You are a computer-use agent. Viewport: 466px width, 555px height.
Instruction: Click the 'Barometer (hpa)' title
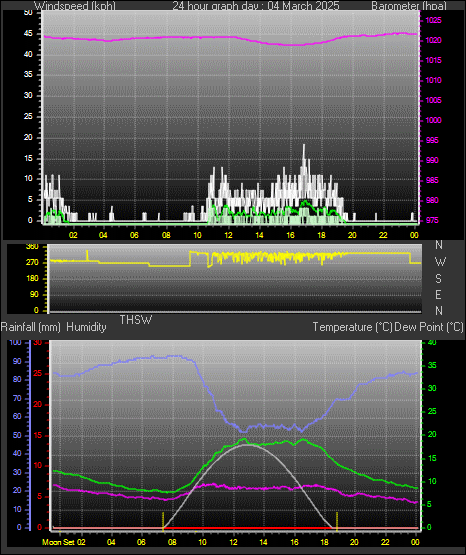pos(409,6)
